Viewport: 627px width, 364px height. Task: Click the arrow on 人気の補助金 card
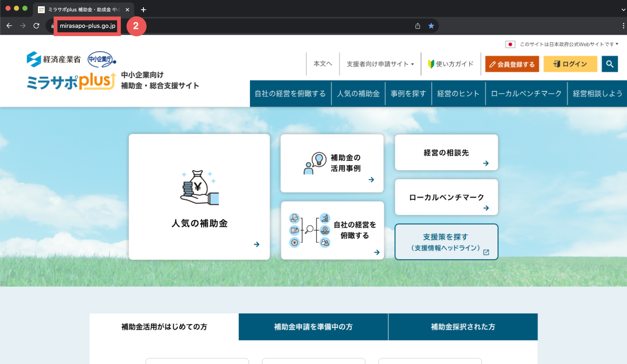pyautogui.click(x=257, y=244)
